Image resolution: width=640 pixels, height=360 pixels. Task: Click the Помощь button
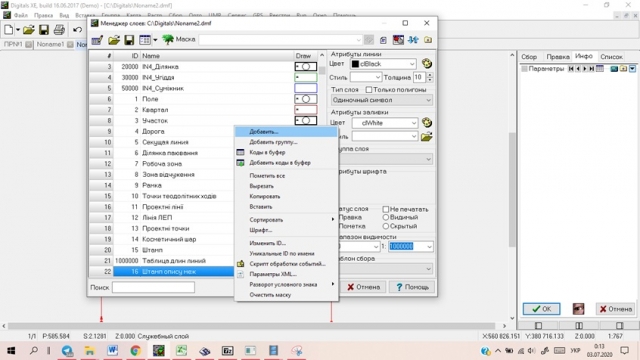(x=412, y=287)
